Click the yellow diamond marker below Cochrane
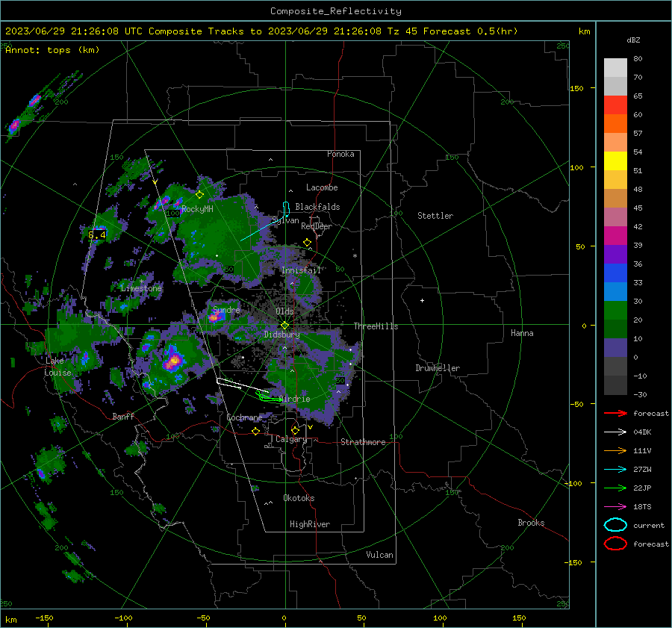This screenshot has width=672, height=628. click(256, 431)
